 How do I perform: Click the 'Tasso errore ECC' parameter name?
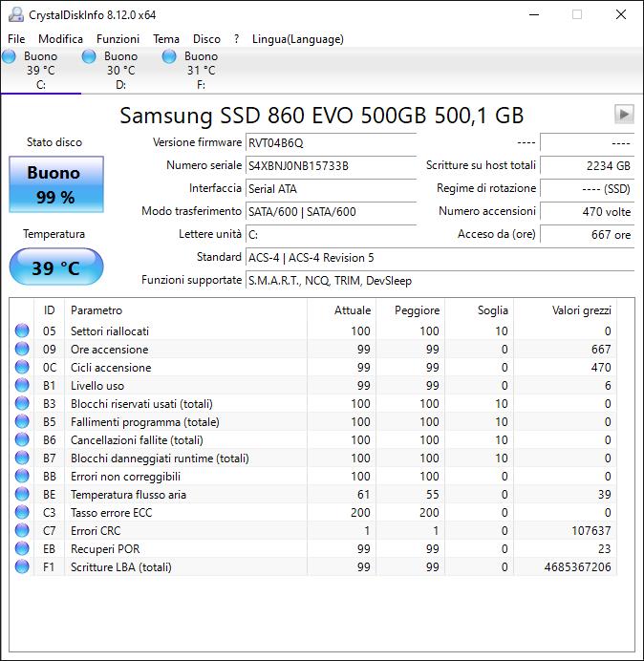tap(112, 512)
